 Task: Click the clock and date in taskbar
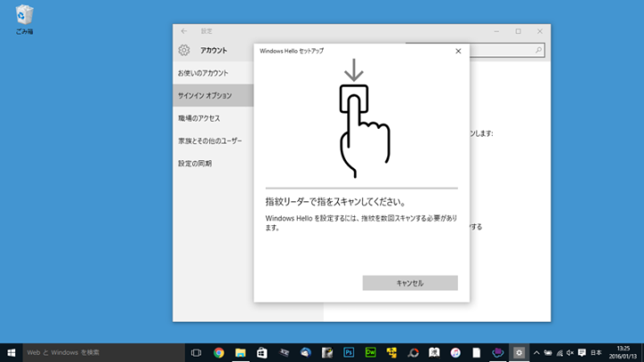(x=623, y=352)
